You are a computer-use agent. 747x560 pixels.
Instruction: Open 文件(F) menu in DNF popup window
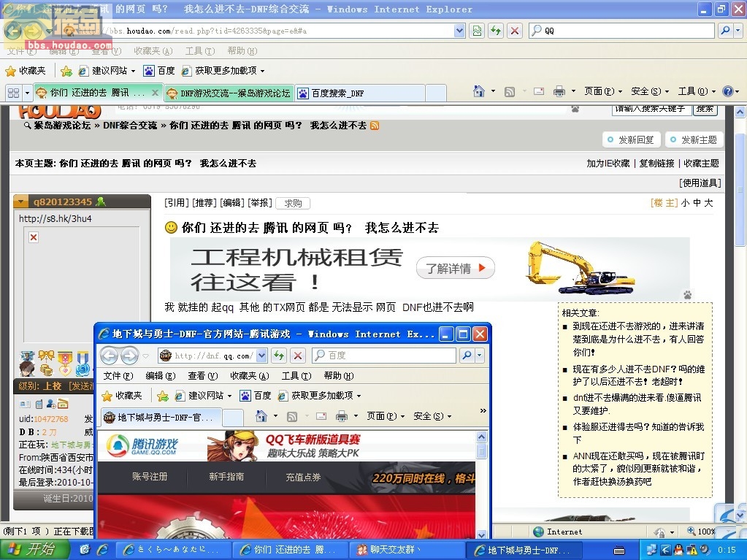[118, 376]
